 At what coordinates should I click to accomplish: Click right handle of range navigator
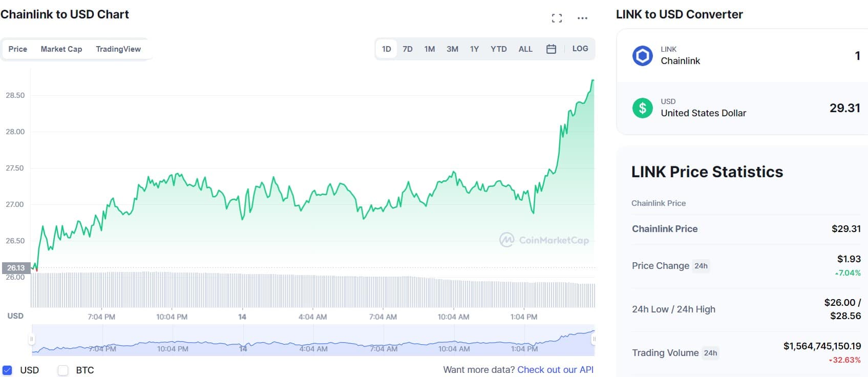click(595, 339)
